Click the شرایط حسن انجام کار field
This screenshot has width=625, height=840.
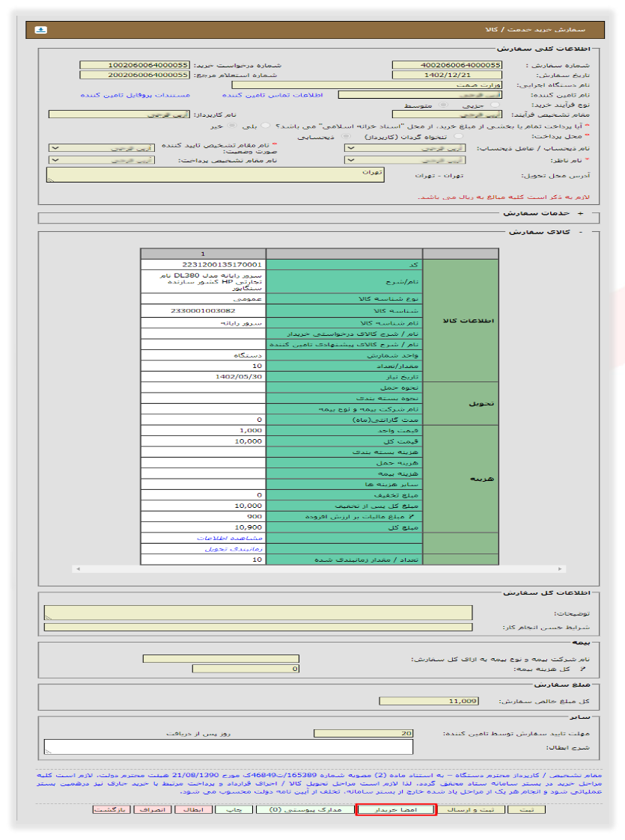click(x=258, y=627)
